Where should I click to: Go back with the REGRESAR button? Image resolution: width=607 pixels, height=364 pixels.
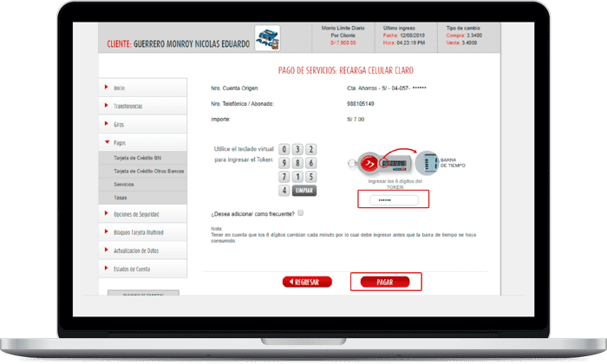click(x=307, y=282)
